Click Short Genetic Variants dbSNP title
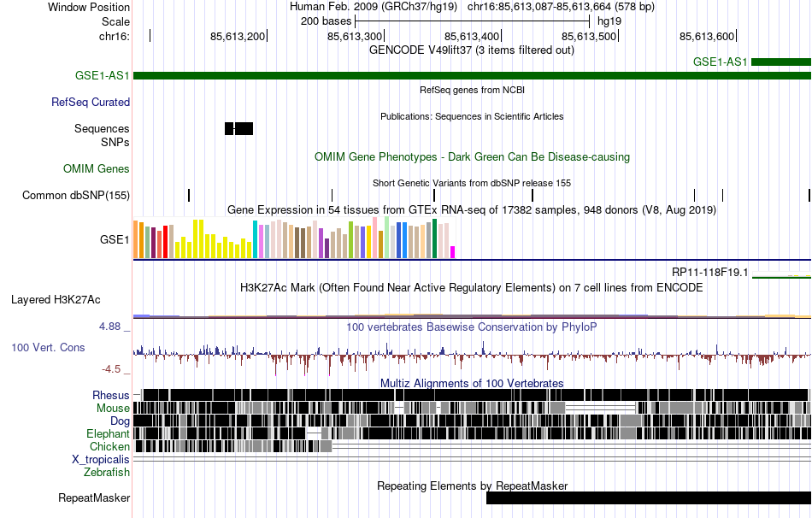This screenshot has height=518, width=812. 472,183
